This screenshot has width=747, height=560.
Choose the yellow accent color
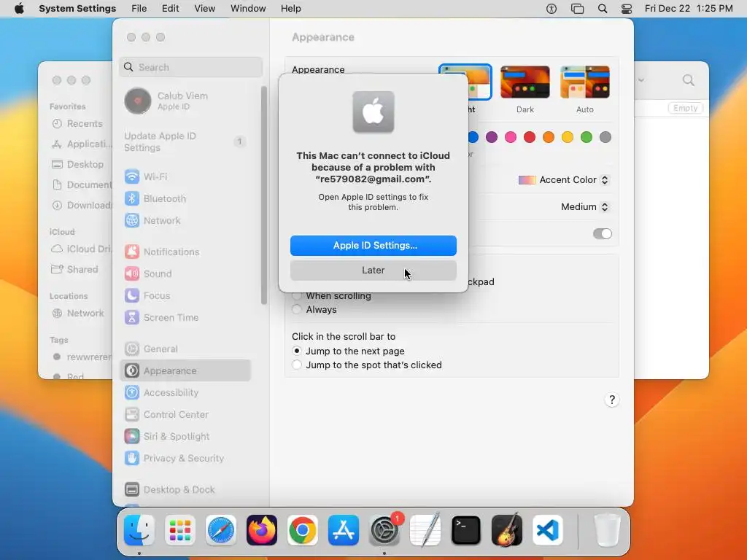[568, 137]
